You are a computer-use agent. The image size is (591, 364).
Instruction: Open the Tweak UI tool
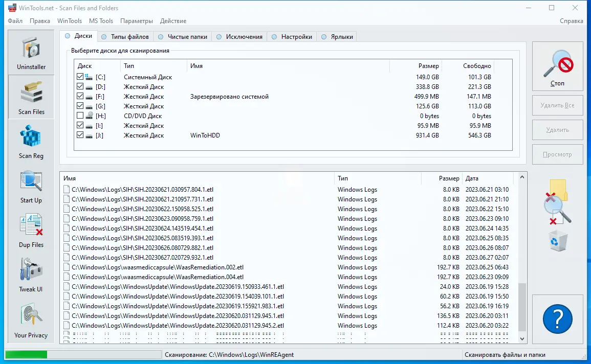point(31,275)
